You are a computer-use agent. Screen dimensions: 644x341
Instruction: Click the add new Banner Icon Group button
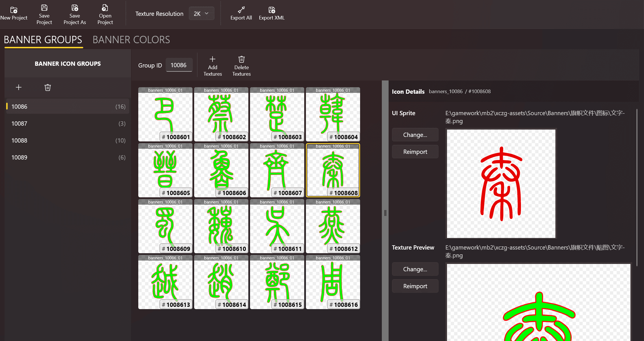click(x=19, y=87)
